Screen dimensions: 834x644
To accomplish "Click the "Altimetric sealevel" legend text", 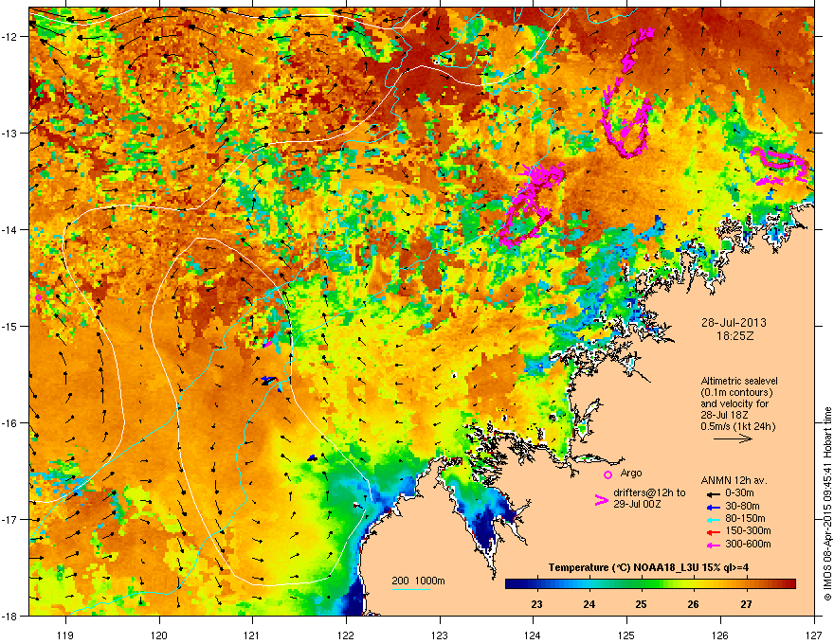I will tap(739, 381).
